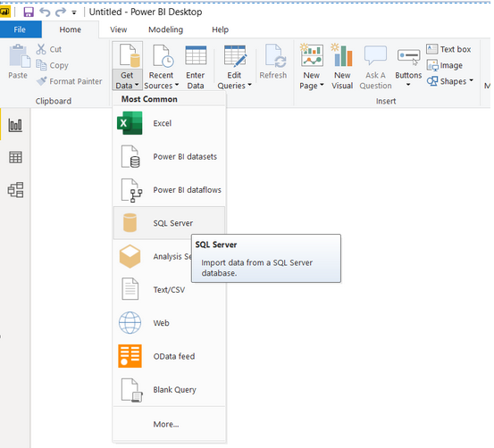
Task: Open the Help ribbon tab
Action: 221,29
